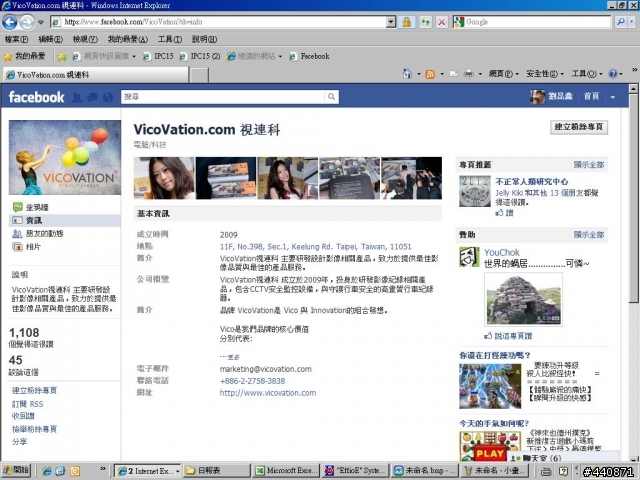Open the address bar history dropdown
640x480 pixels.
pyautogui.click(x=391, y=22)
